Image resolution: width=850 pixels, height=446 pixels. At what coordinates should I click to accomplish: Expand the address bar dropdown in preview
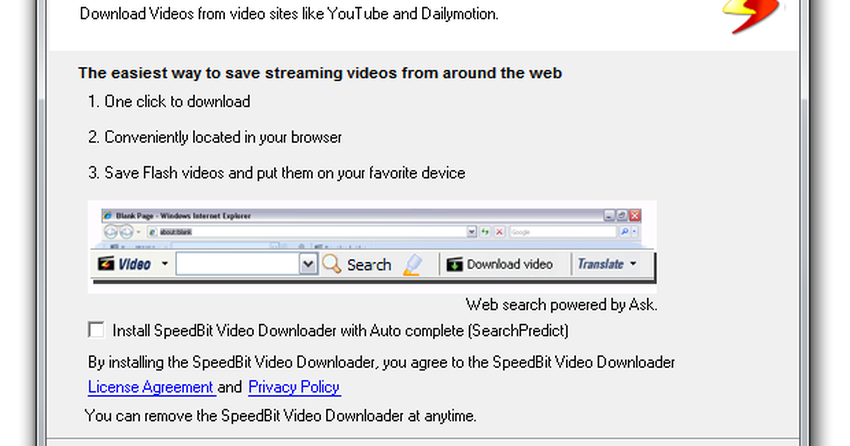(472, 232)
